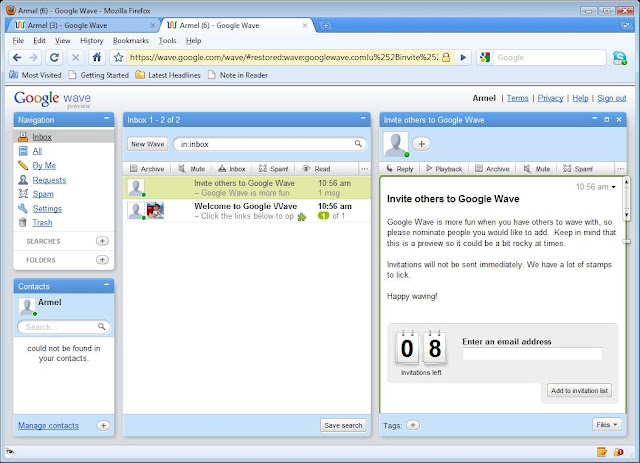This screenshot has width=640, height=463.
Task: Click the puzzle piece icon on Welcome wave
Action: pos(302,217)
